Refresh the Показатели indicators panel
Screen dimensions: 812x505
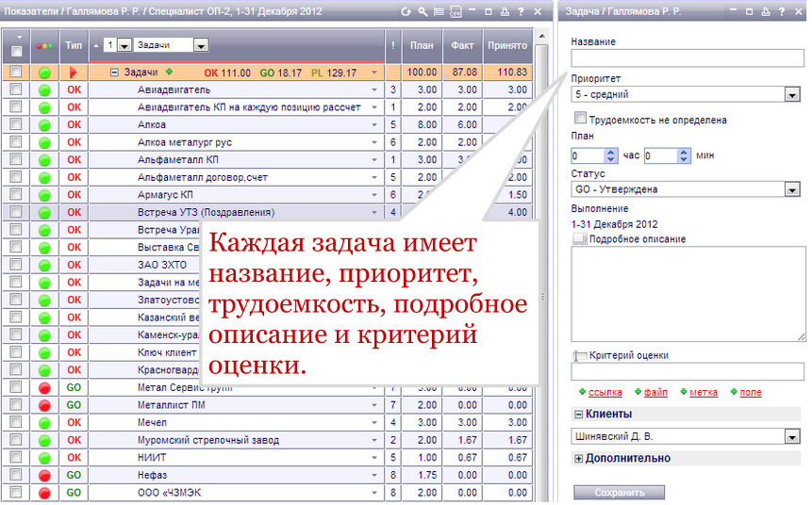click(406, 11)
